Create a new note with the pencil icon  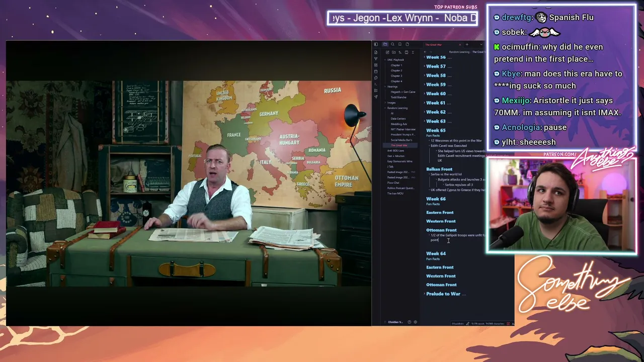(387, 52)
